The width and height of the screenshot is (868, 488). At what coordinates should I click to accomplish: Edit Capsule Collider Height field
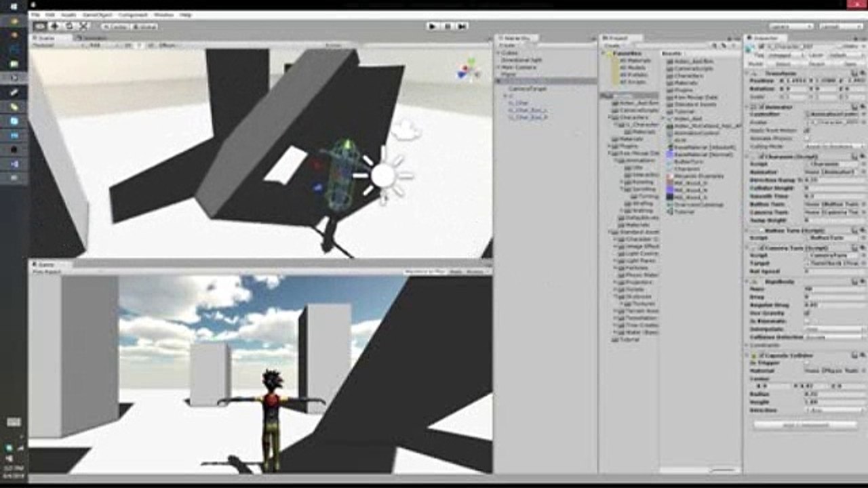pyautogui.click(x=834, y=402)
